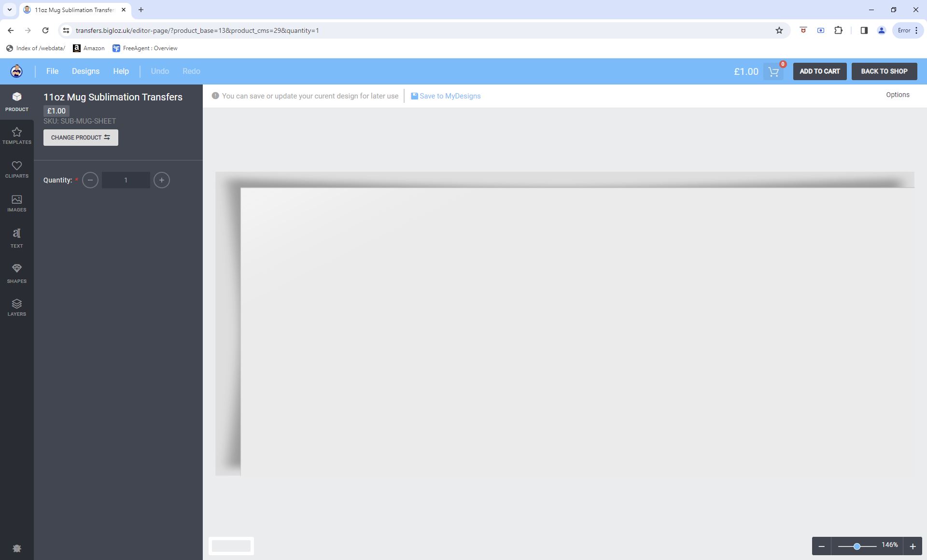Click the shopping cart icon

point(773,72)
